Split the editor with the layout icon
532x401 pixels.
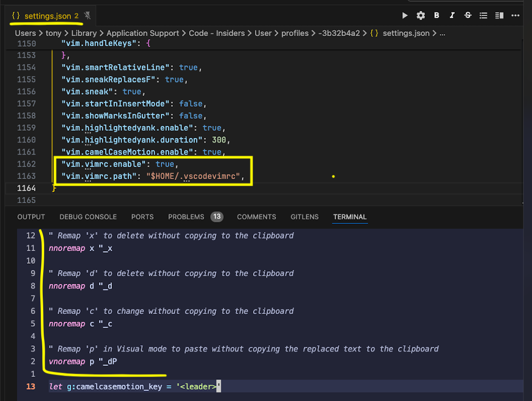click(499, 15)
